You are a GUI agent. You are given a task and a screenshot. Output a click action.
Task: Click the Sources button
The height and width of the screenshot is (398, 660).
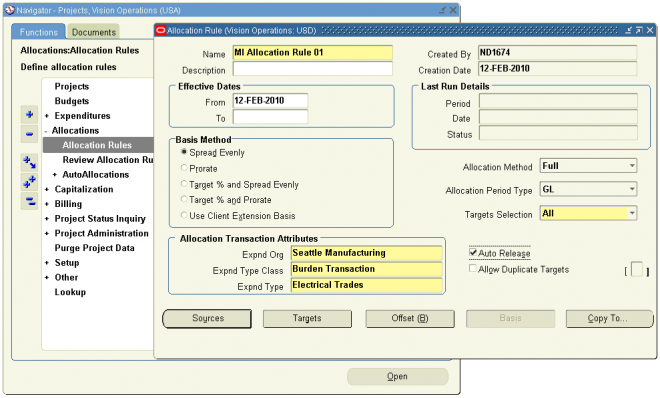pyautogui.click(x=207, y=318)
